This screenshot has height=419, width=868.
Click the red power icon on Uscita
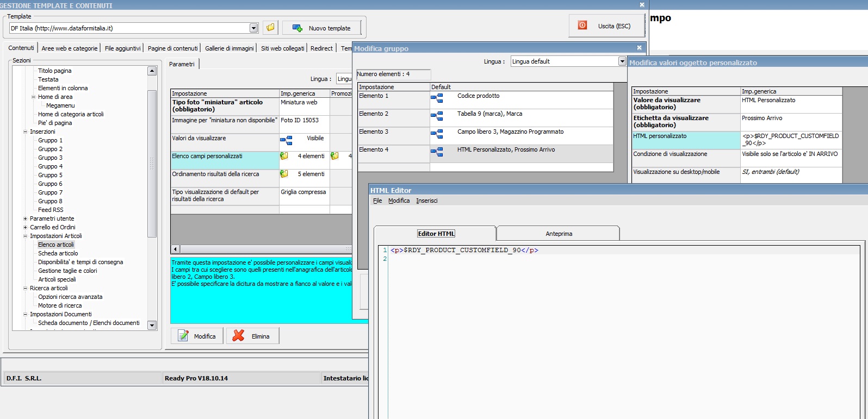point(582,26)
